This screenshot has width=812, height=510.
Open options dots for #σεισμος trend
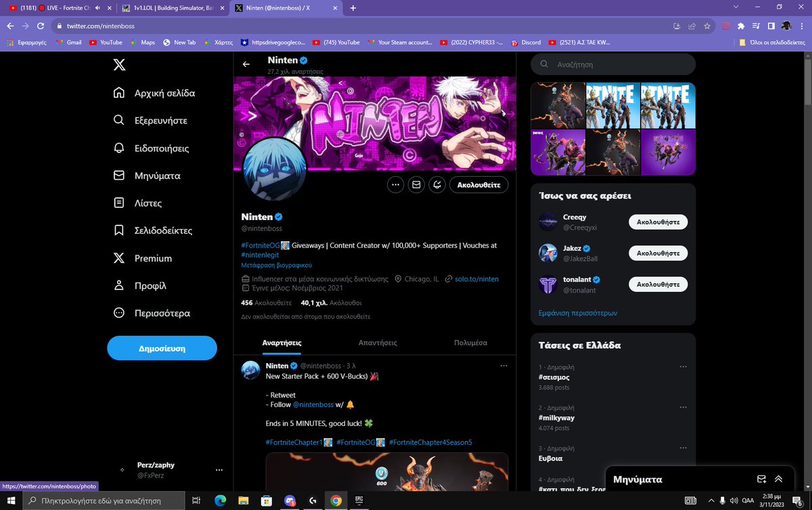tap(683, 367)
